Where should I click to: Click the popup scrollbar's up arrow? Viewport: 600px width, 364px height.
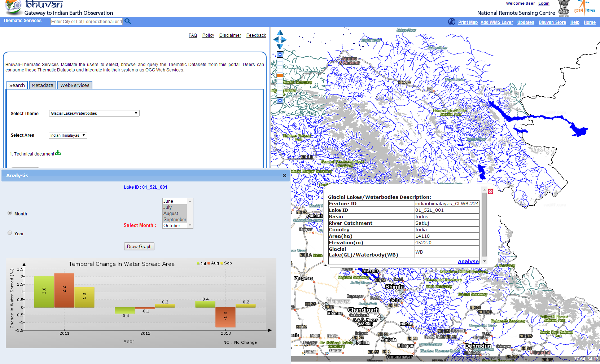[484, 189]
